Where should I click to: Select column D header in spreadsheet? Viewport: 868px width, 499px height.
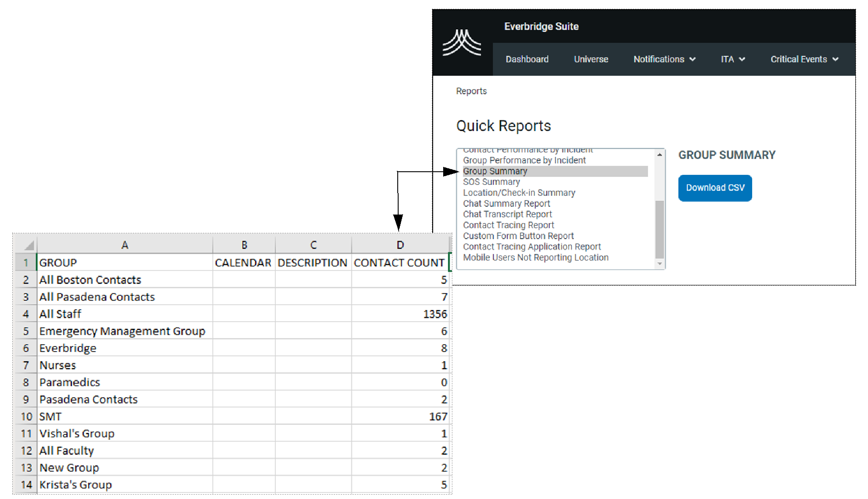(400, 245)
